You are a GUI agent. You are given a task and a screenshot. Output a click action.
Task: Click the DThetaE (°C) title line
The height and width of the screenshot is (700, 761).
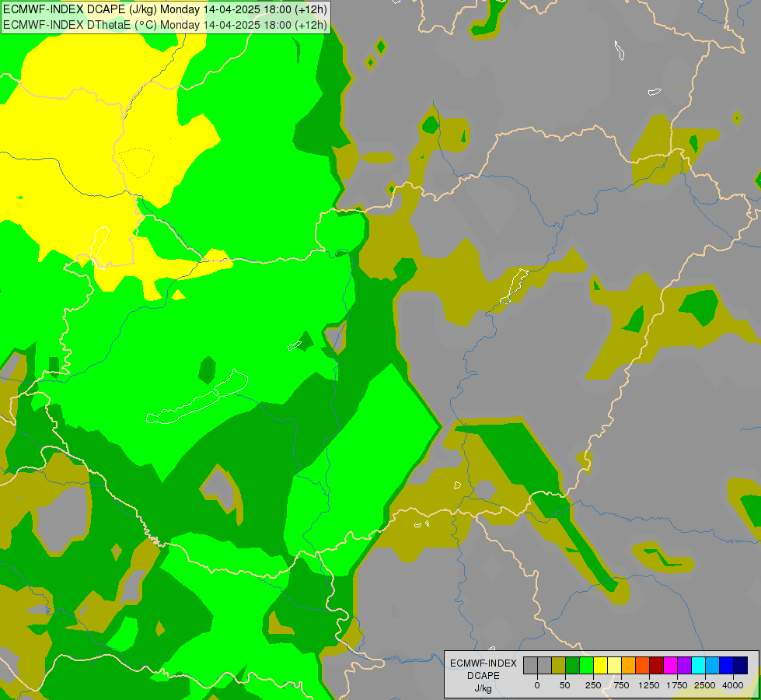[x=165, y=25]
